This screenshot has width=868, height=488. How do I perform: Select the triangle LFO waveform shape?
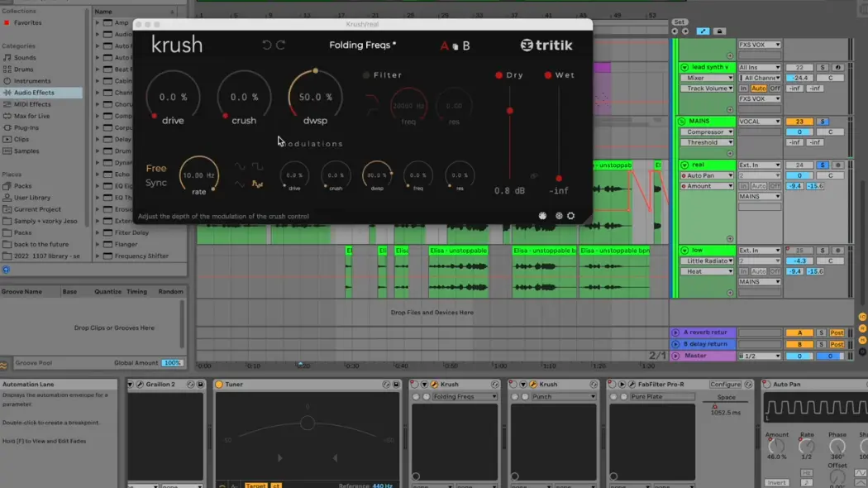point(240,184)
